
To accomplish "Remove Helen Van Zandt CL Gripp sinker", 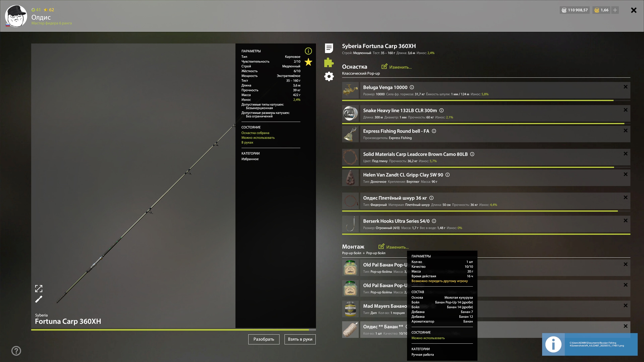I will coord(625,174).
